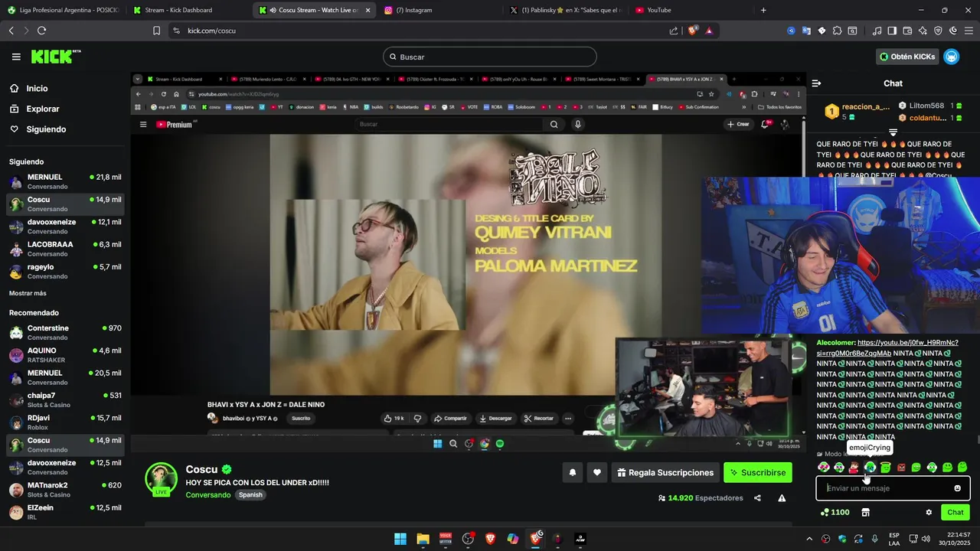Click the Obtén KICKs button
980x551 pixels.
click(x=907, y=57)
